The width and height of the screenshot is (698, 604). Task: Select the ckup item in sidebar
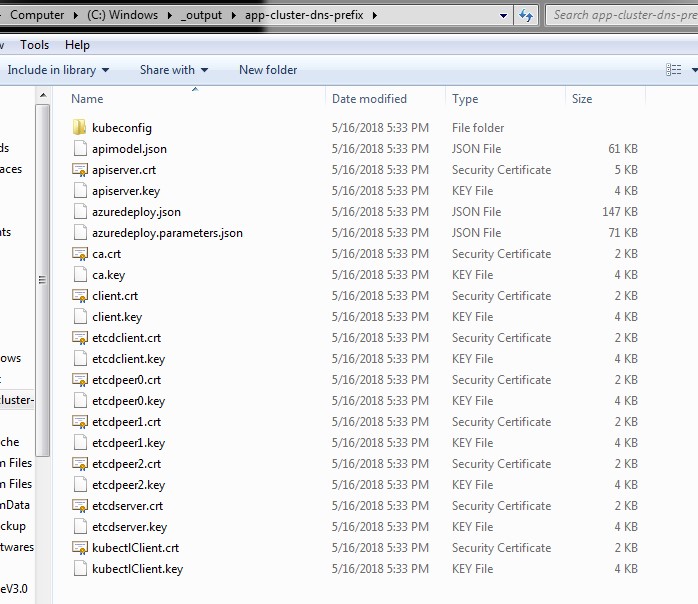(x=13, y=526)
